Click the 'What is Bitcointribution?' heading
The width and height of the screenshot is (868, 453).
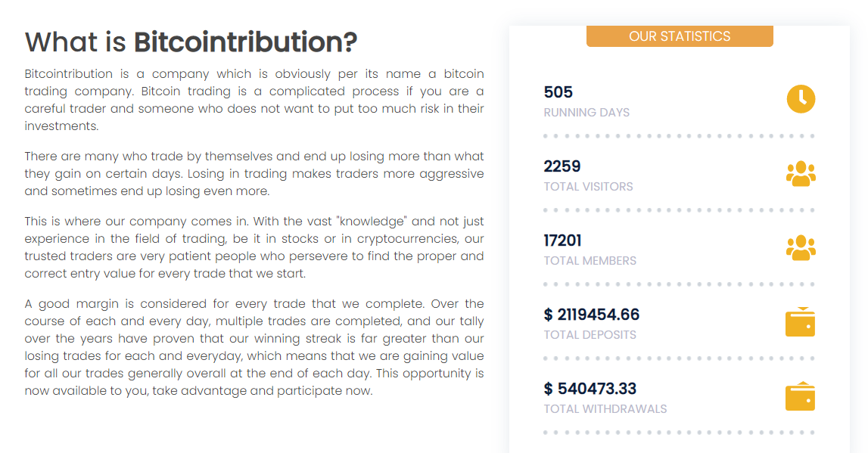[x=191, y=42]
